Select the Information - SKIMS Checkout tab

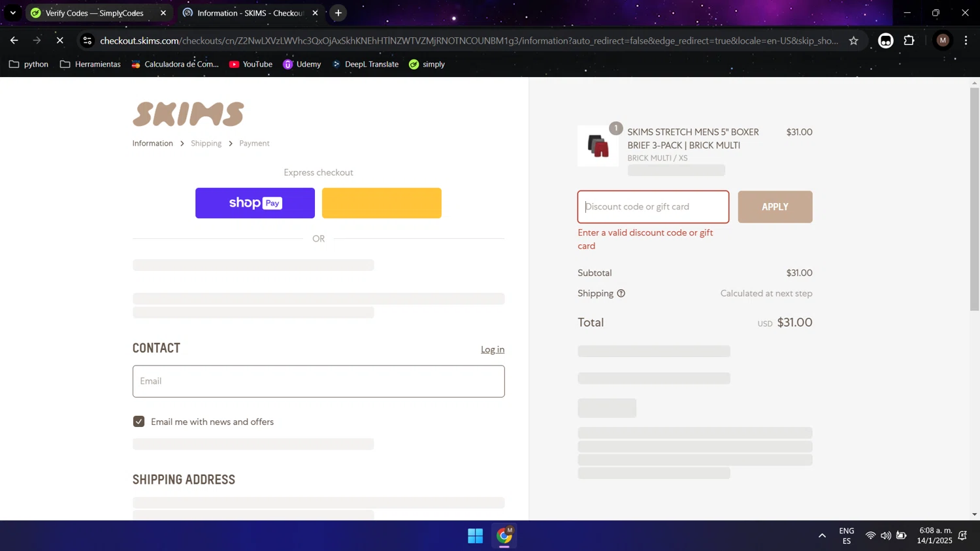click(x=250, y=13)
